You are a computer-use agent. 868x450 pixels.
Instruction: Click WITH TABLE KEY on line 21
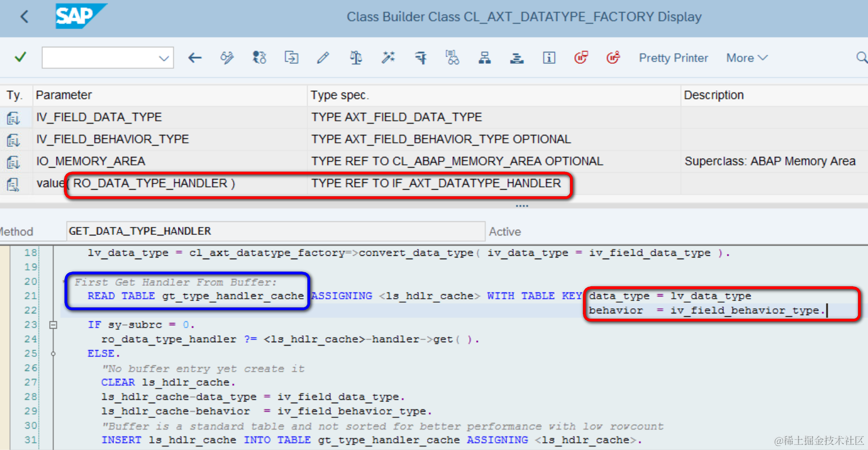534,296
